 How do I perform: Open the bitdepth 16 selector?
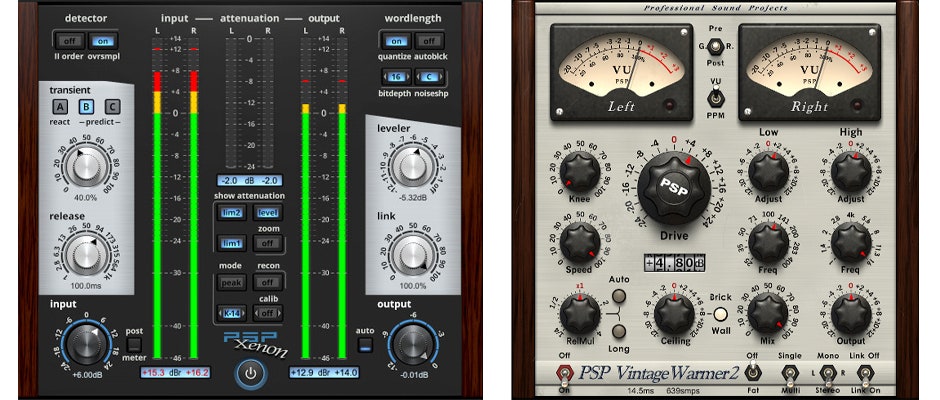pyautogui.click(x=396, y=76)
